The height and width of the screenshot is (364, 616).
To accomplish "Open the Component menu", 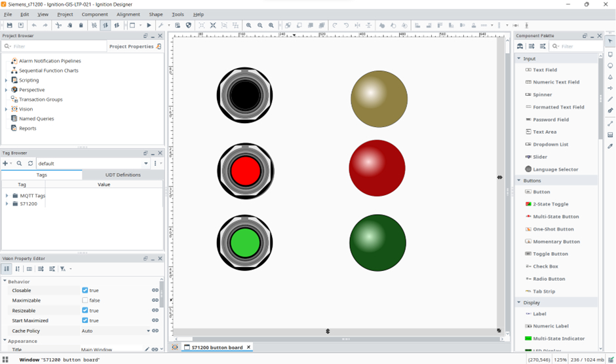I will (95, 14).
